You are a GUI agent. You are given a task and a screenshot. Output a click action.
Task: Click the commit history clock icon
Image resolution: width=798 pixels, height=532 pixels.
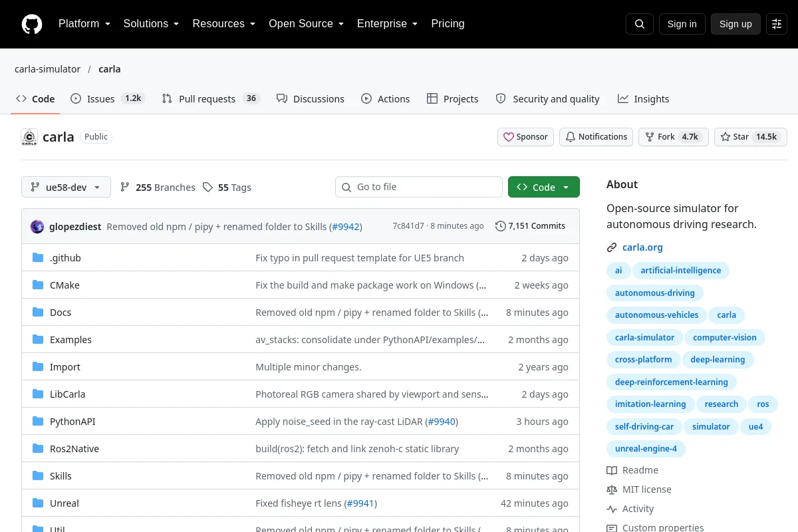[501, 226]
